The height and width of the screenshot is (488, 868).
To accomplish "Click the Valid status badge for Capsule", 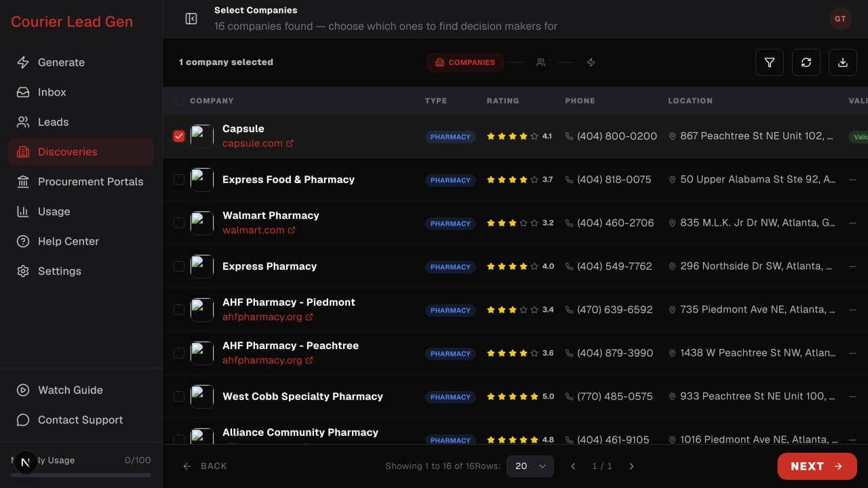I will coord(859,137).
